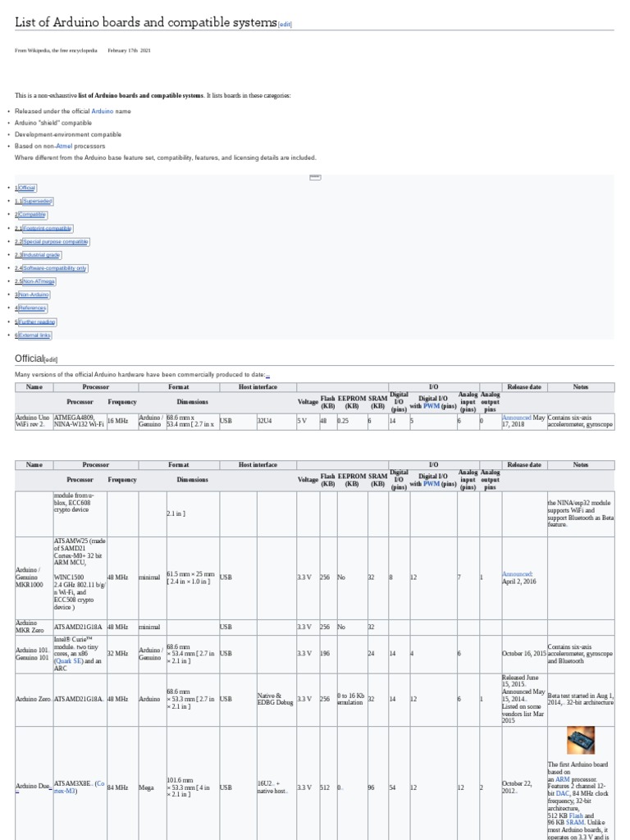Open the Announced link dated May 17, 2018
The height and width of the screenshot is (840, 630).
517,418
